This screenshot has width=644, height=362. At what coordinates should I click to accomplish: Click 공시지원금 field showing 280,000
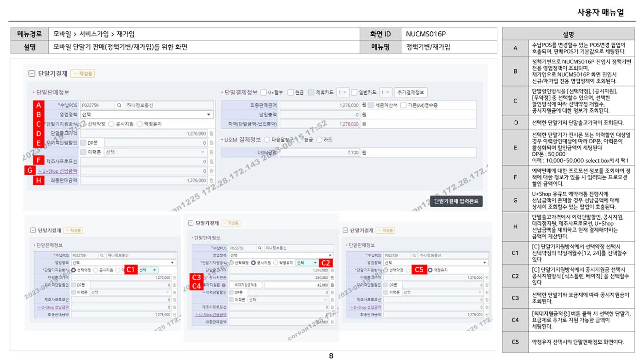280,277
